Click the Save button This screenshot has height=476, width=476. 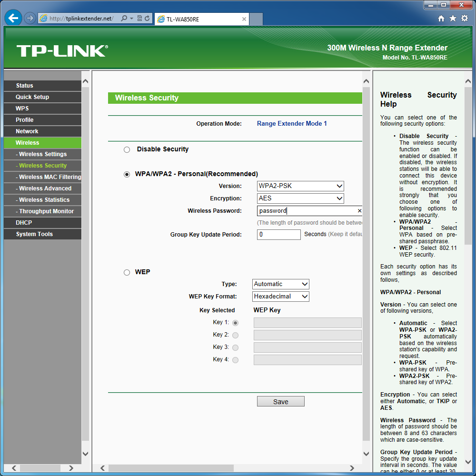[x=280, y=401]
